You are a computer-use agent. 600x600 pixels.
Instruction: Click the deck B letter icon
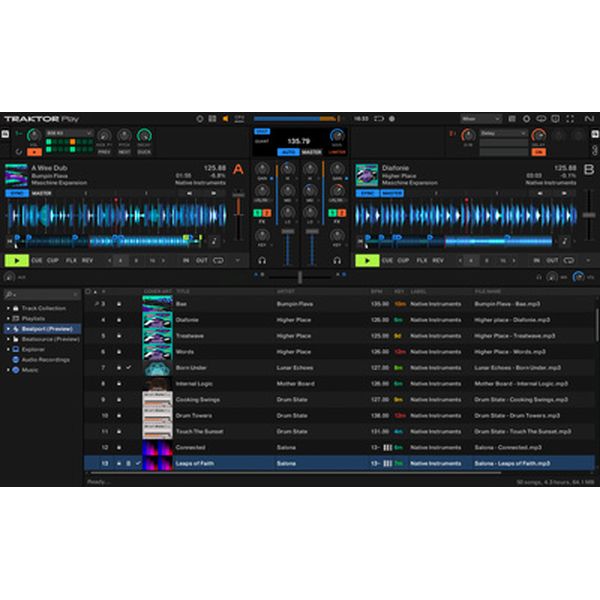click(x=588, y=170)
